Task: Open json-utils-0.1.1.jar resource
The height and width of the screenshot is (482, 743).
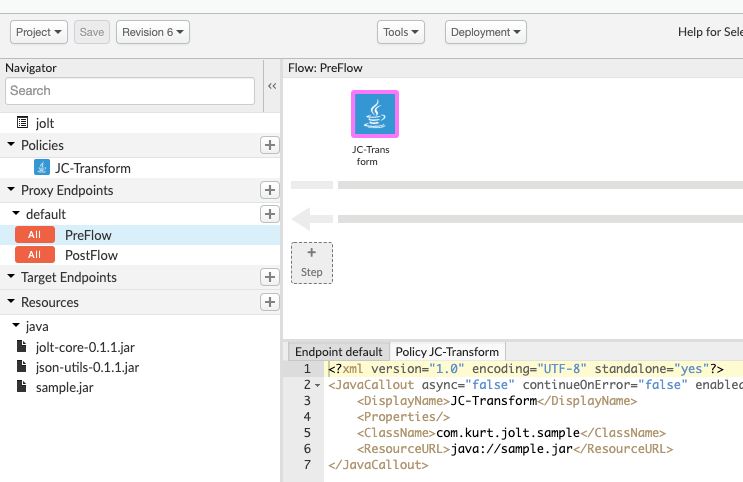Action: coord(87,367)
